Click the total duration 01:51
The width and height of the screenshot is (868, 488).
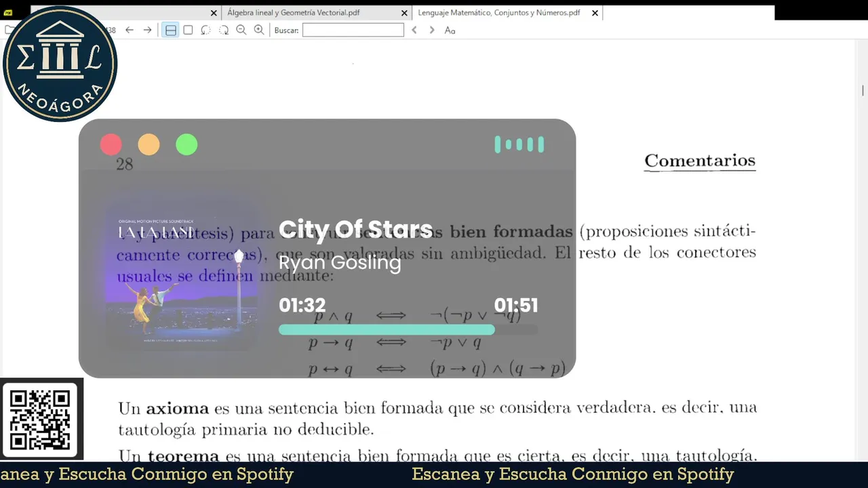tap(516, 306)
